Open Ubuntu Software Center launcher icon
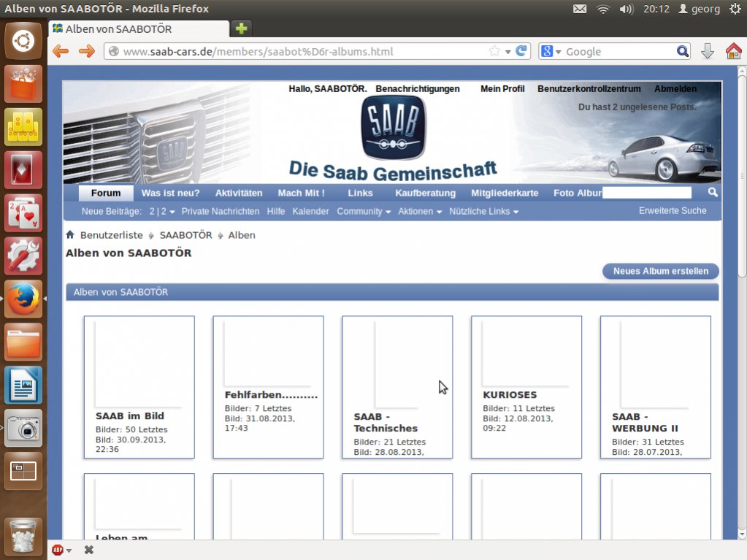This screenshot has height=560, width=747. click(x=23, y=84)
